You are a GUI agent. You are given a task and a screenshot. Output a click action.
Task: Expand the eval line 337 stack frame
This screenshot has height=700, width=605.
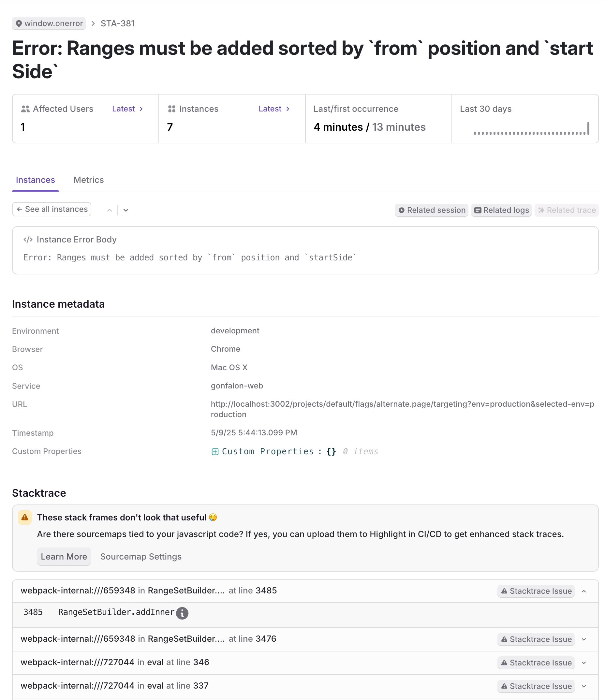click(584, 686)
